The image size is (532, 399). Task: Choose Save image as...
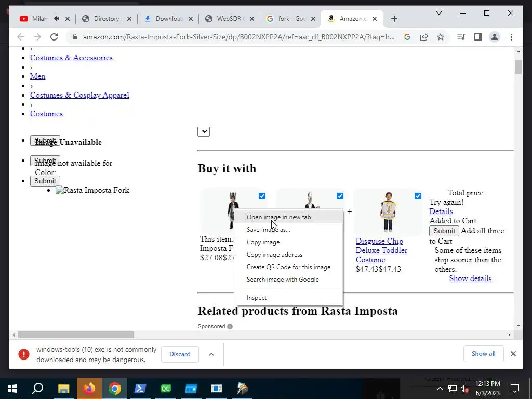288,230
